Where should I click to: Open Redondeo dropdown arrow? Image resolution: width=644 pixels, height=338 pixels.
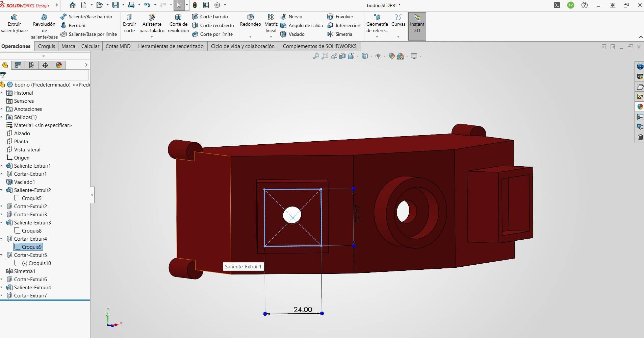(x=250, y=37)
